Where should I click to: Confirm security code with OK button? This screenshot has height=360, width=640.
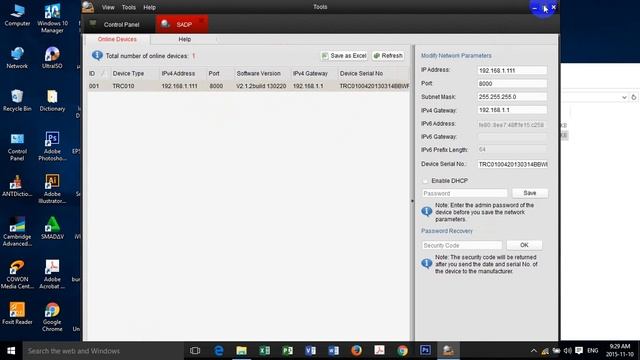(524, 245)
